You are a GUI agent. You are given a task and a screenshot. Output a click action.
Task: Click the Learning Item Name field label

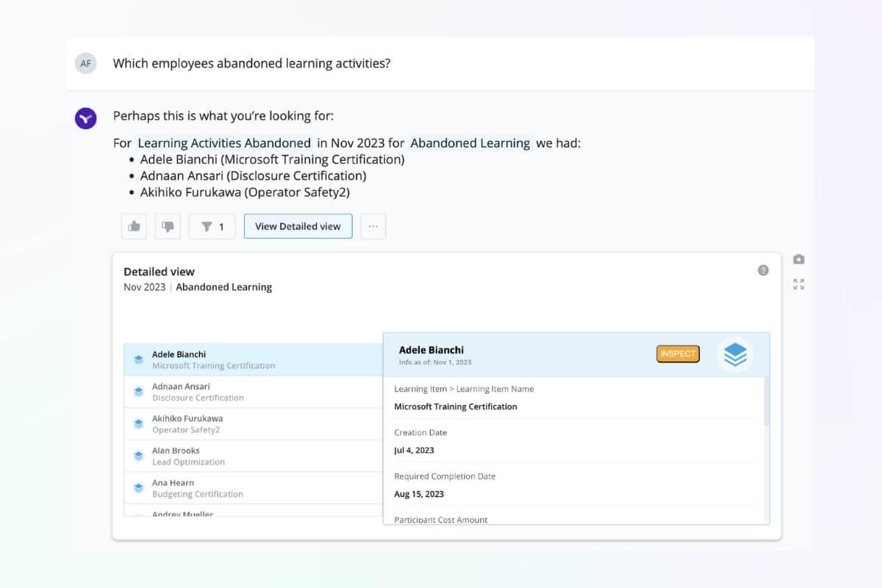click(x=464, y=389)
